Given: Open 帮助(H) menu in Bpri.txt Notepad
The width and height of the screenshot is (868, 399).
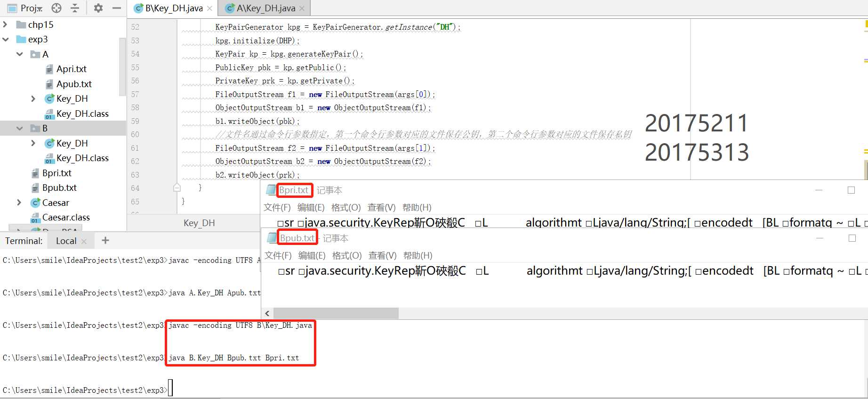Looking at the screenshot, I should (x=417, y=207).
